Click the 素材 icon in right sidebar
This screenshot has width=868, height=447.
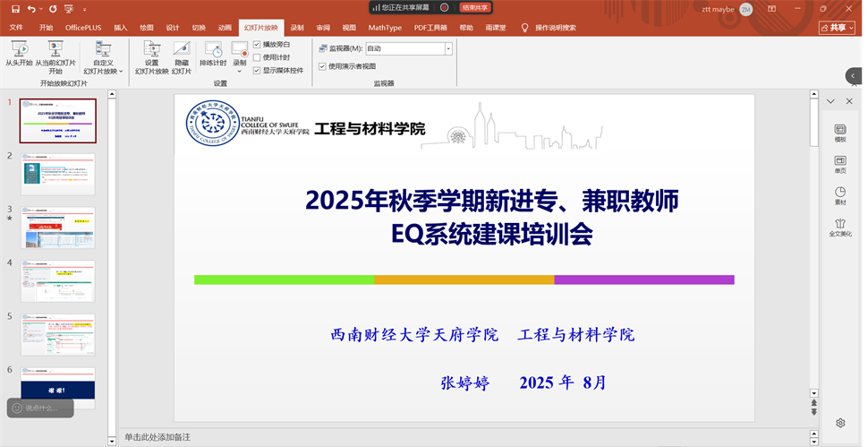(x=840, y=196)
